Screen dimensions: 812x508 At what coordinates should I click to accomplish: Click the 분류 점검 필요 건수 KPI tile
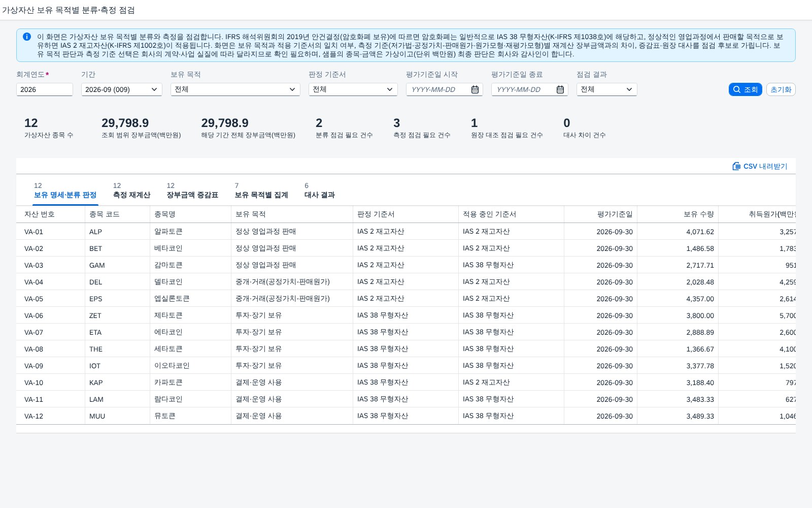344,128
